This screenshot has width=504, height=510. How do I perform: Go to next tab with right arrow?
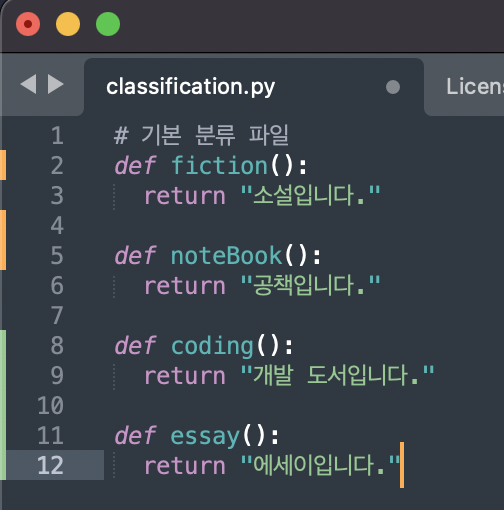[x=56, y=84]
